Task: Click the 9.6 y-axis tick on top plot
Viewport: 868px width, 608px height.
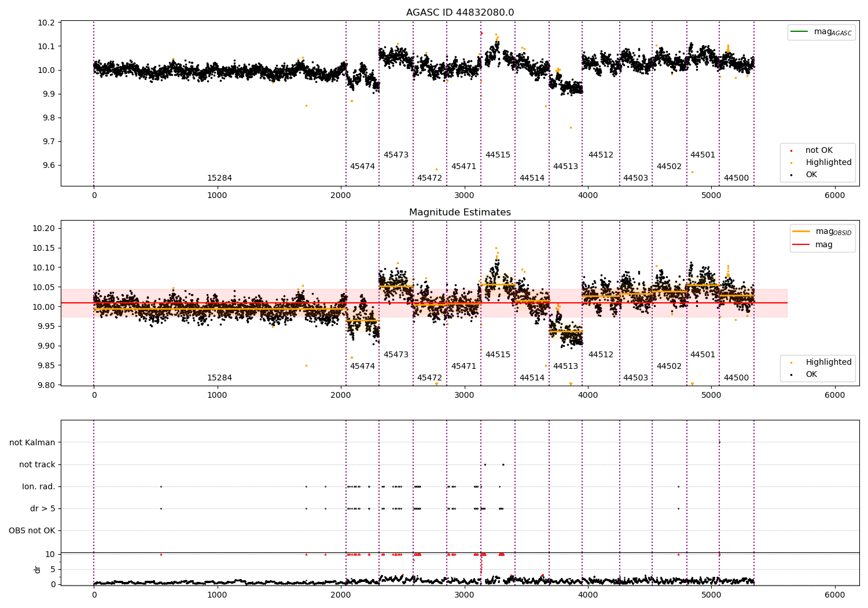Action: pos(49,165)
